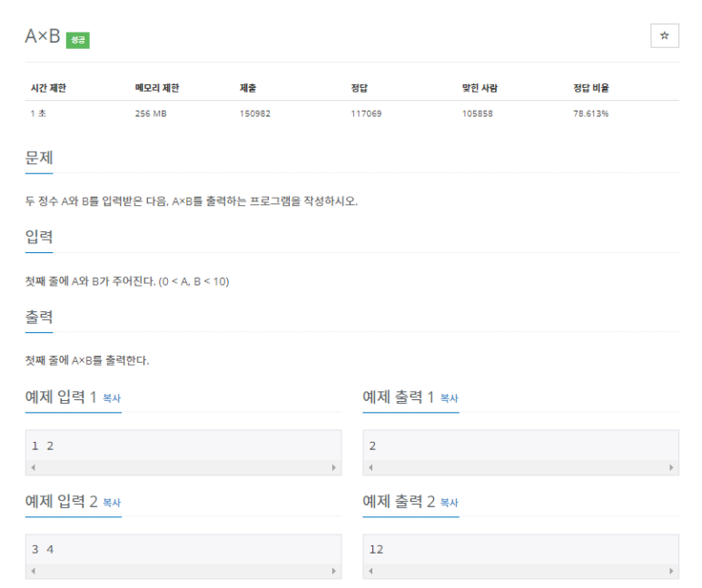Click the 맞힌 사람 column header

480,88
